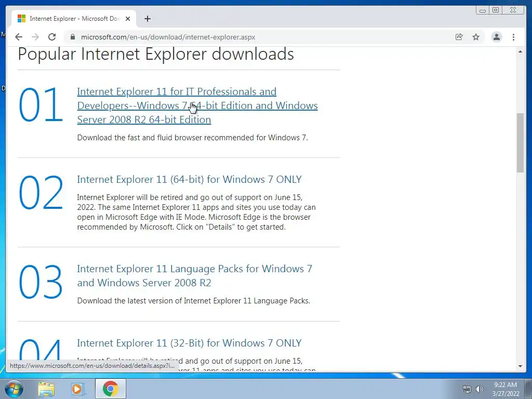
Task: Click the forward navigation arrow
Action: [35, 37]
